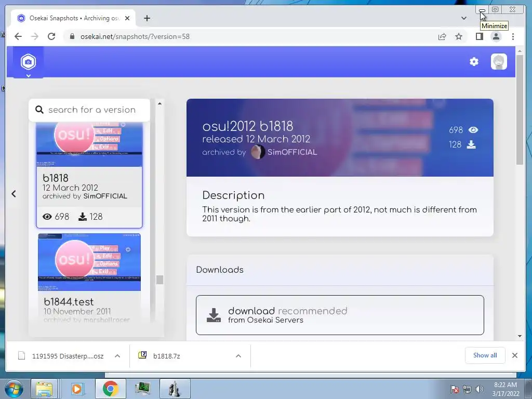
Task: Click the download count icon on b1818 card
Action: [83, 217]
